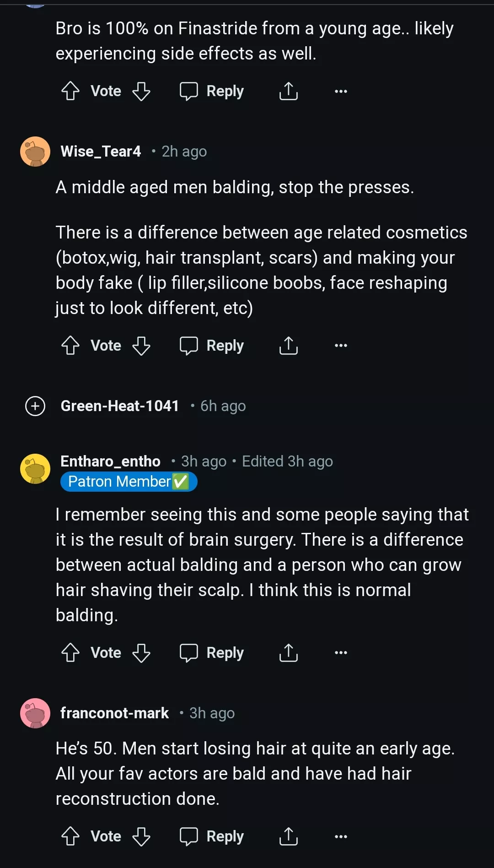The width and height of the screenshot is (494, 868).
Task: Collapse Wise_Tear4's comment thread
Action: pyautogui.click(x=35, y=152)
